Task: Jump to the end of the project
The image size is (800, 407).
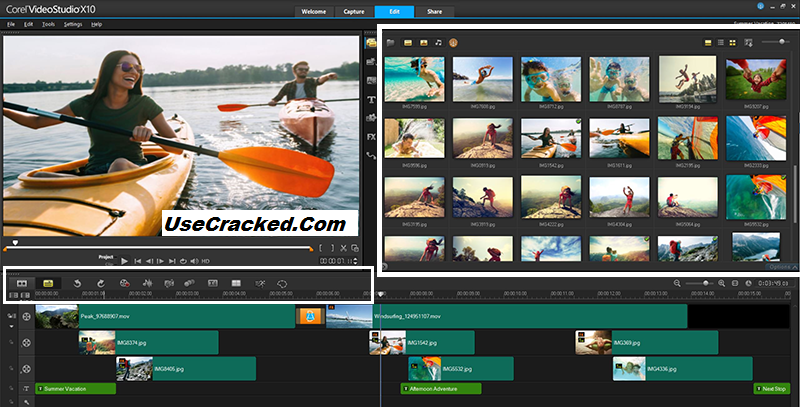Action: (172, 261)
